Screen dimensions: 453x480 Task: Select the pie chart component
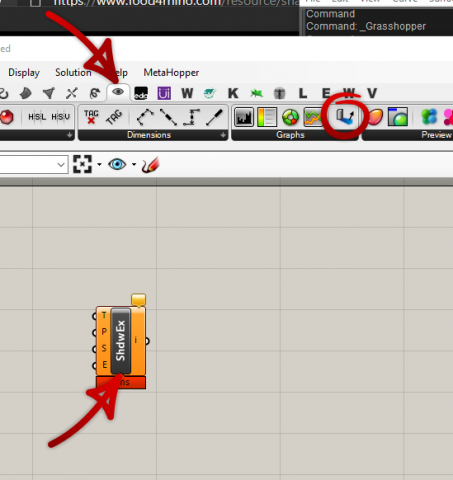point(290,117)
